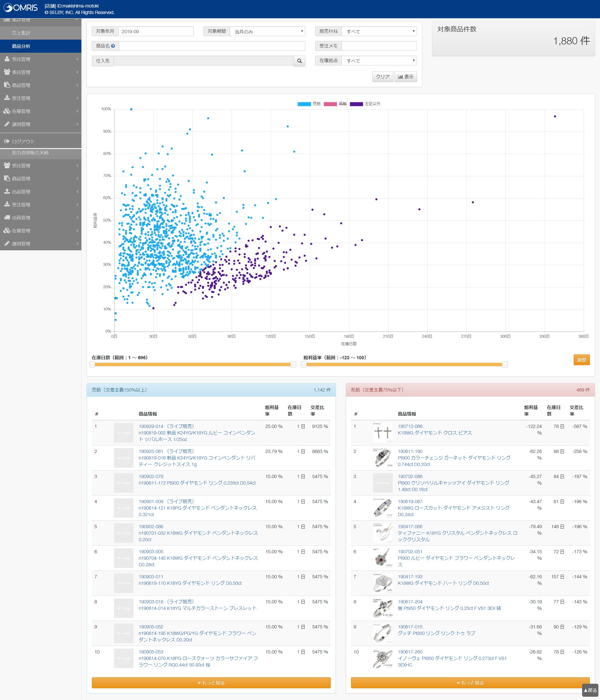Open product link 190611-190
Image resolution: width=600 pixels, height=700 pixels.
coord(410,451)
